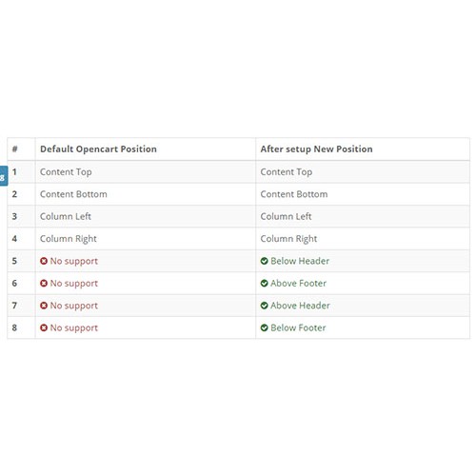476x476 pixels.
Task: Click Content Bottom in the new position column
Action: (294, 194)
